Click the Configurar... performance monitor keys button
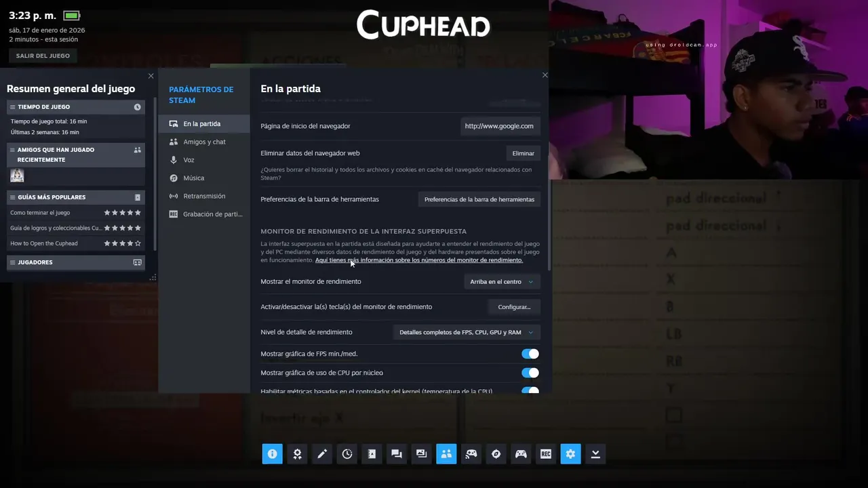The height and width of the screenshot is (488, 868). (x=514, y=307)
